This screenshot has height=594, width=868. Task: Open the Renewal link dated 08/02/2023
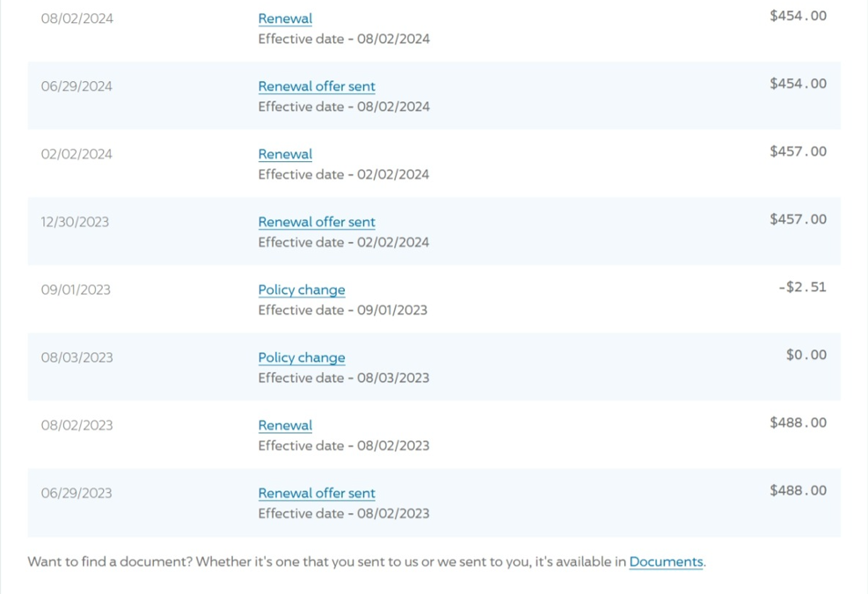point(285,425)
